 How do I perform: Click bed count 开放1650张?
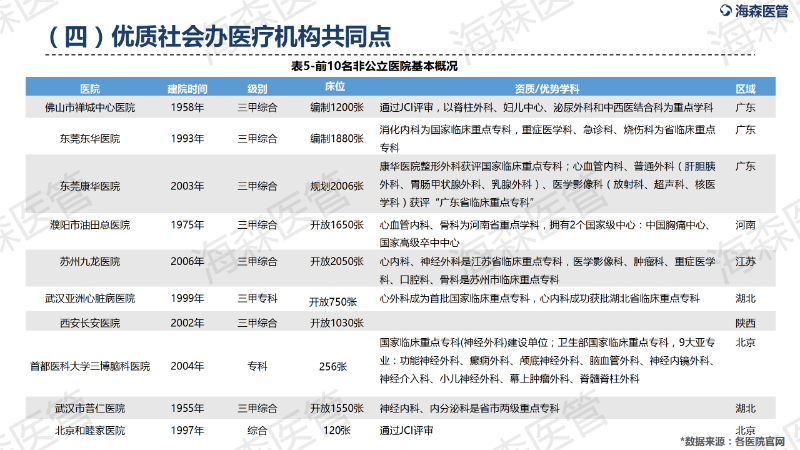point(337,225)
